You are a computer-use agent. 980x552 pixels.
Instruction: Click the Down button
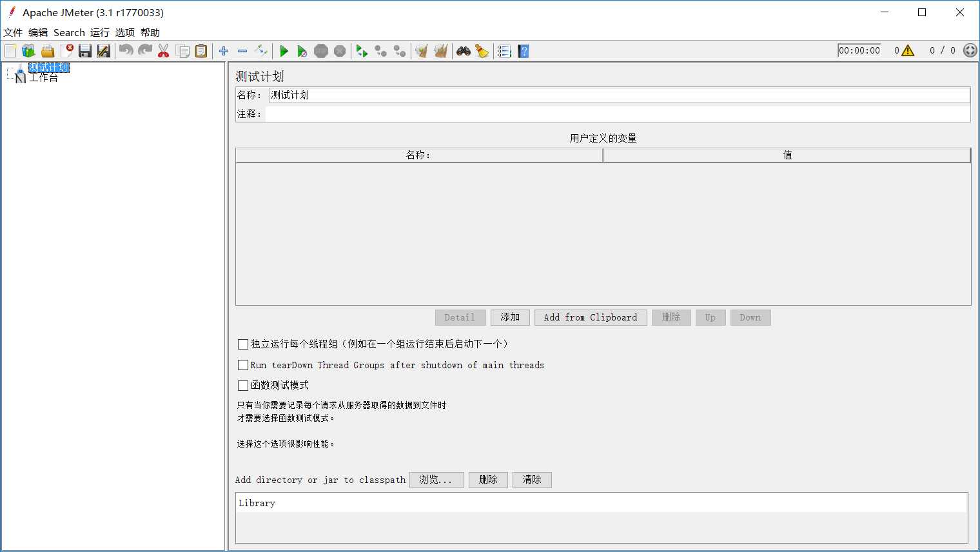[750, 317]
